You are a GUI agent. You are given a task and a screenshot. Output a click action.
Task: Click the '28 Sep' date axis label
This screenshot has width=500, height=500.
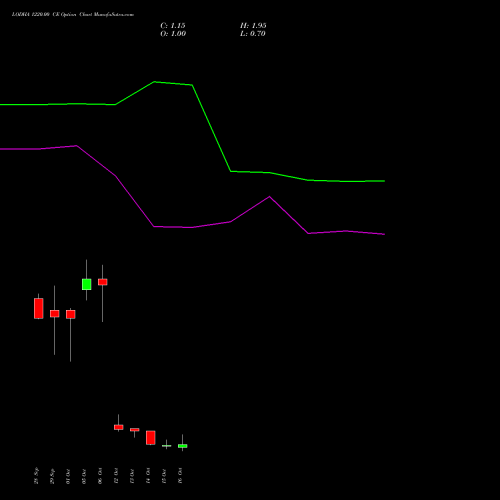[x=36, y=476]
